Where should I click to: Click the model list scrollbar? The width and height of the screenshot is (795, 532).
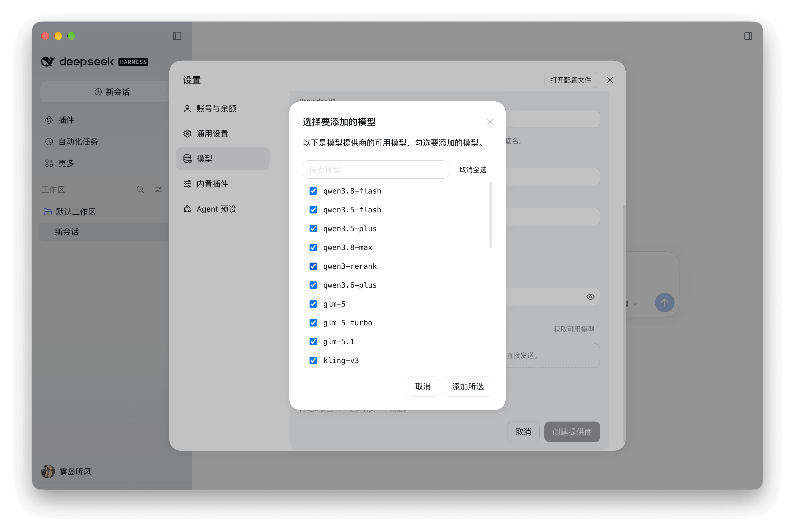[x=491, y=215]
